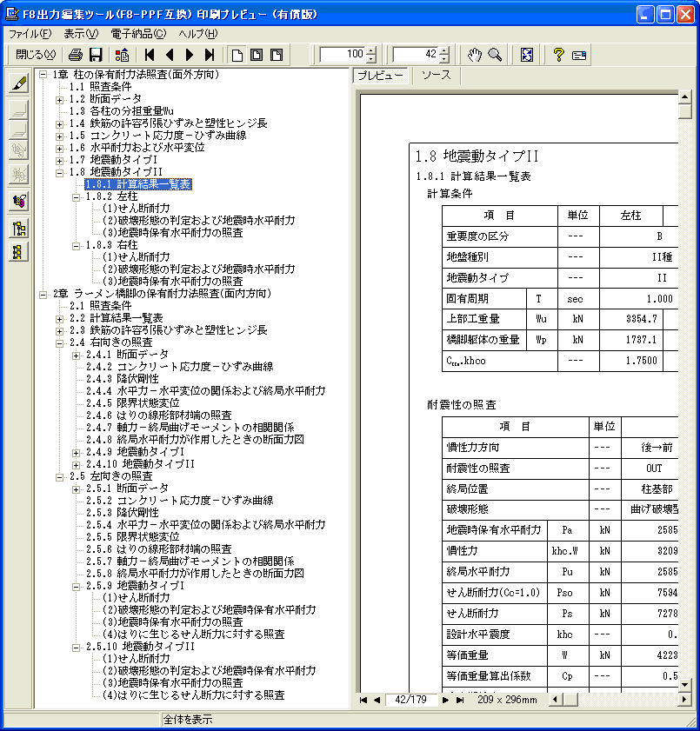700x731 pixels.
Task: Select tree item 2.4.5 限界状態変位
Action: click(x=132, y=402)
